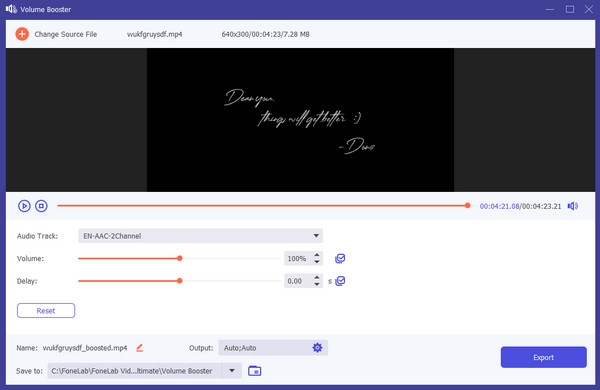Click the orange plus Change Source File icon
Viewport: 600px width, 390px height.
coord(22,34)
